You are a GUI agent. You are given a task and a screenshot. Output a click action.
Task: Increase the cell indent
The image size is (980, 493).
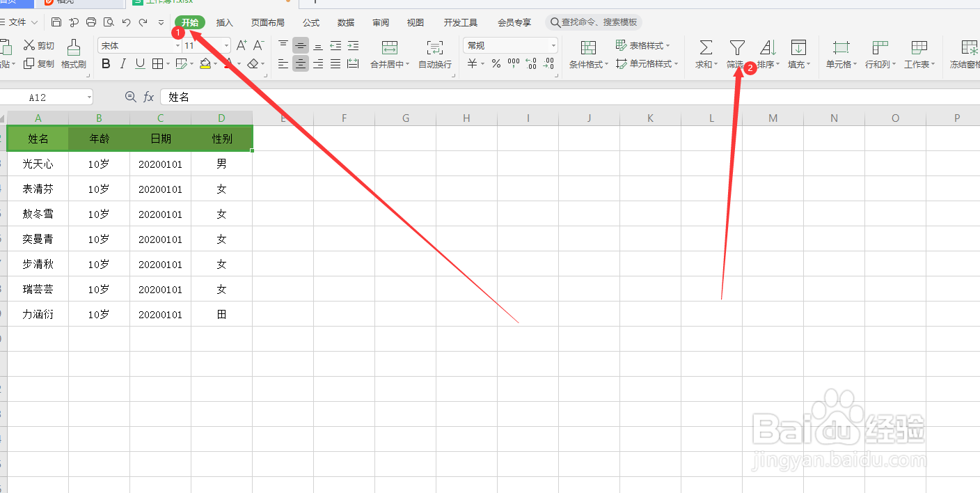coord(353,45)
